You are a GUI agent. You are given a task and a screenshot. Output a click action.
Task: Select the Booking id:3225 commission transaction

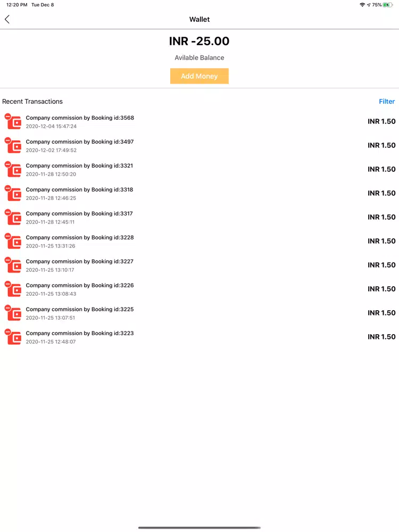click(199, 313)
